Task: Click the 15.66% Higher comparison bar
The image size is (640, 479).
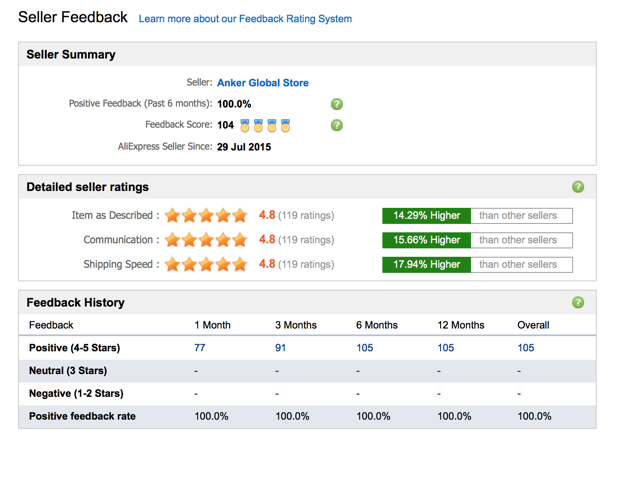Action: coord(427,240)
